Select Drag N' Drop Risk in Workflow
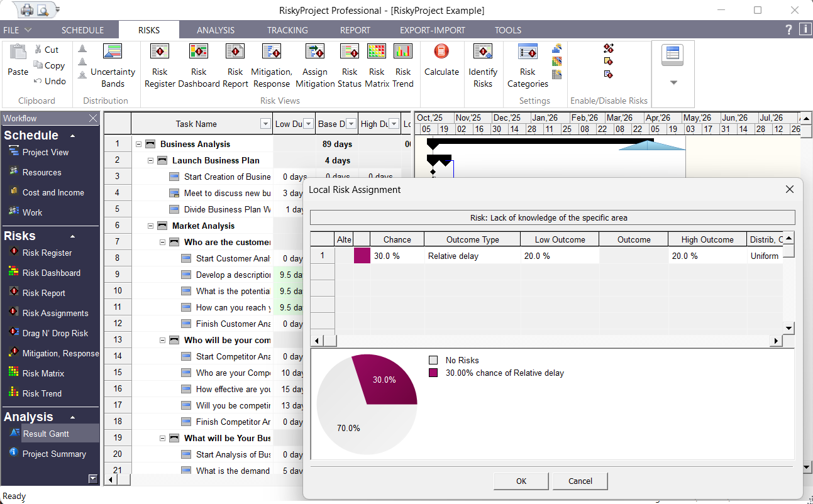This screenshot has width=813, height=504. tap(55, 333)
